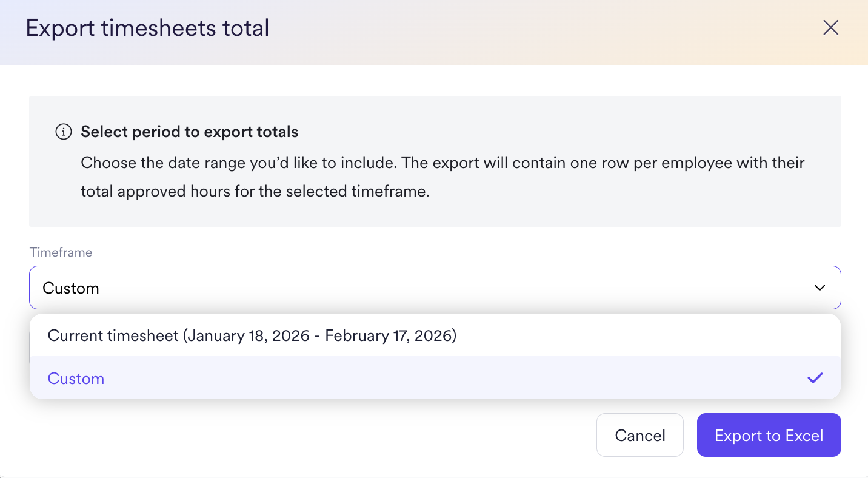Screen dimensions: 868x478
Task: Close the Export timesheets dialog
Action: [x=830, y=27]
